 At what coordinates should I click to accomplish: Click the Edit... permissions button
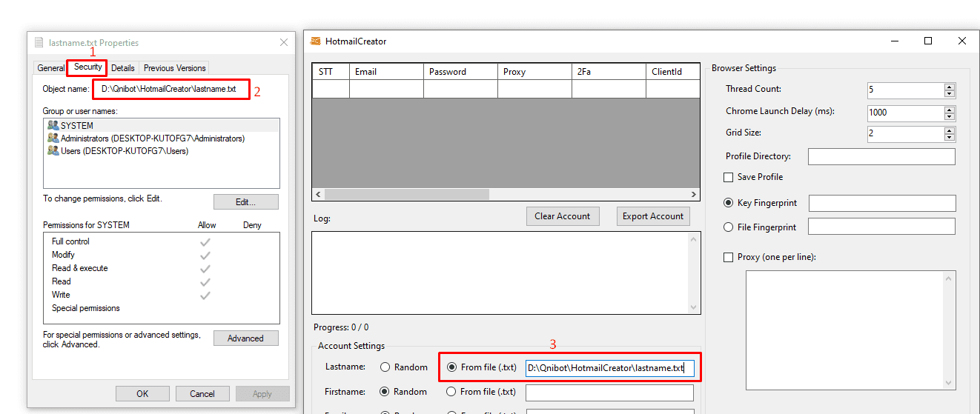pos(246,201)
